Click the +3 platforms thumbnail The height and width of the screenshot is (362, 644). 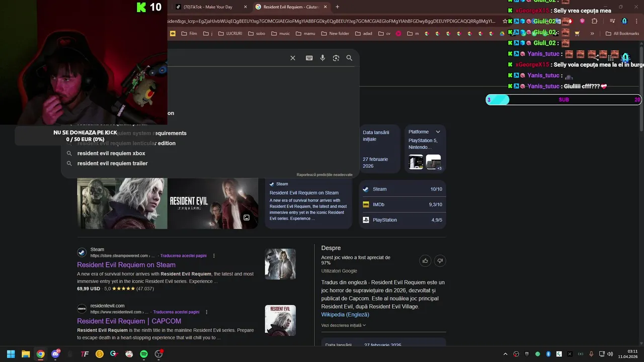point(433,162)
